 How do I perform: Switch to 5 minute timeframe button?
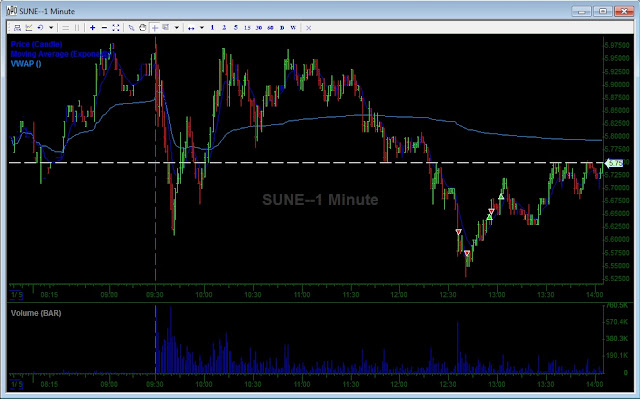[x=236, y=28]
